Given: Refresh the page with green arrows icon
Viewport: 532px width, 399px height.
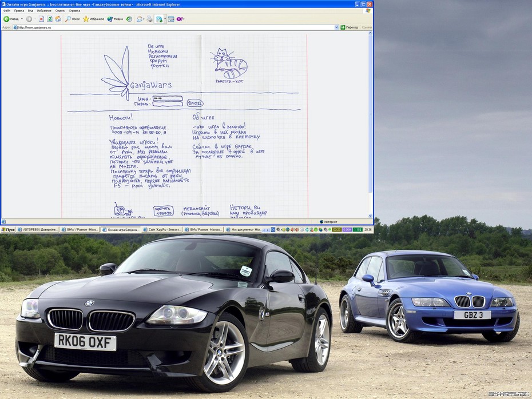Looking at the screenshot, I should tap(50, 19).
